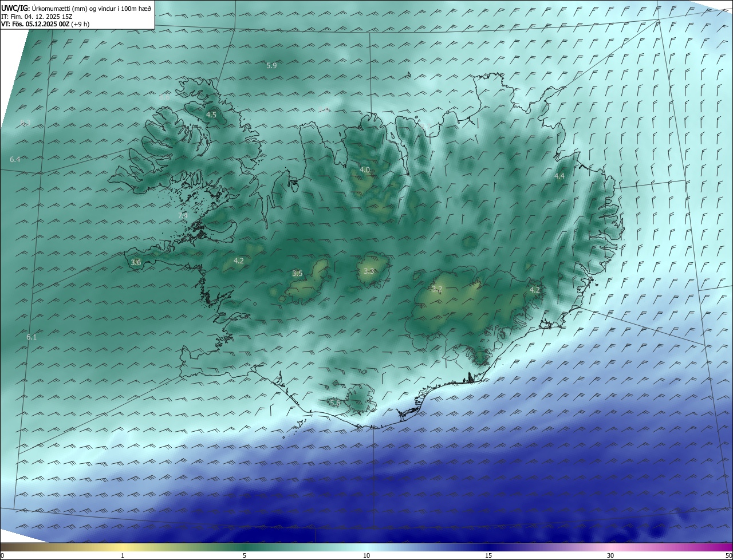
Task: Click the '1' tick on the color scale
Action: [123, 555]
